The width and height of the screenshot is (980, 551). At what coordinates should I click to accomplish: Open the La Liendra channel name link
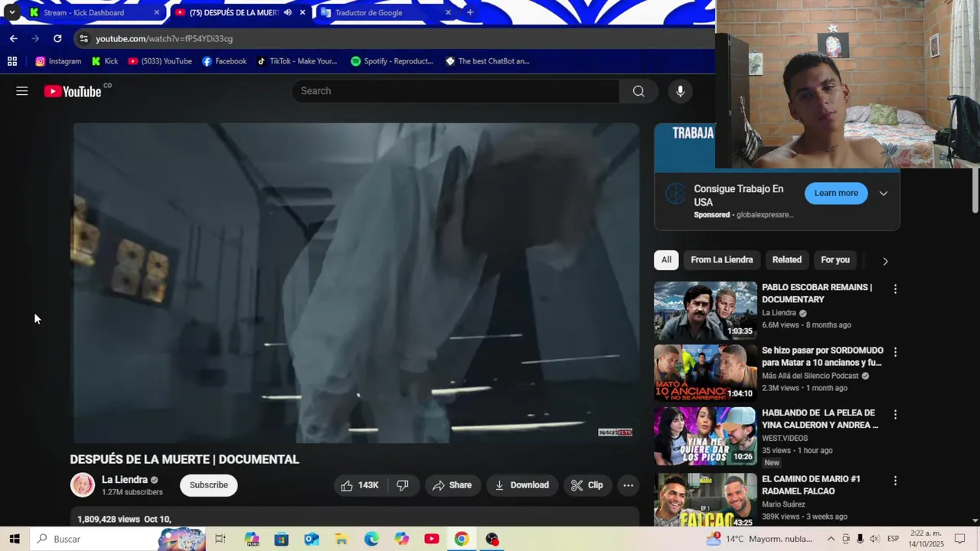[125, 480]
